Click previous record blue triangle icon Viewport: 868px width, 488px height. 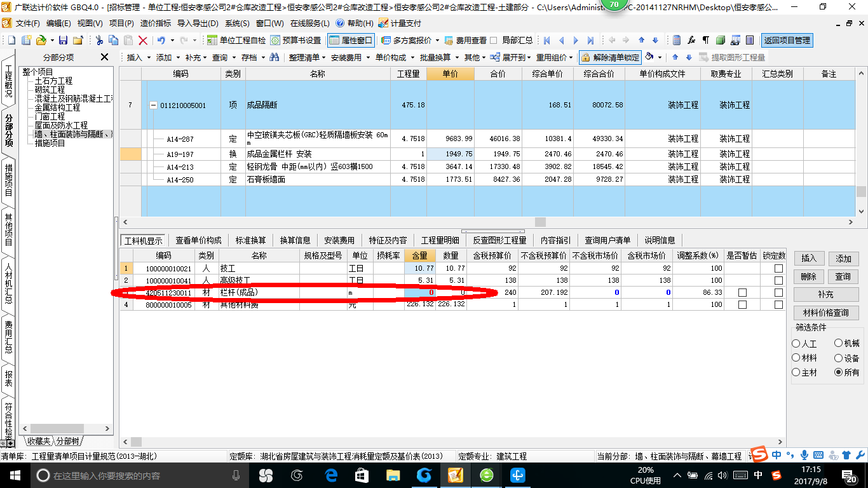(x=561, y=40)
